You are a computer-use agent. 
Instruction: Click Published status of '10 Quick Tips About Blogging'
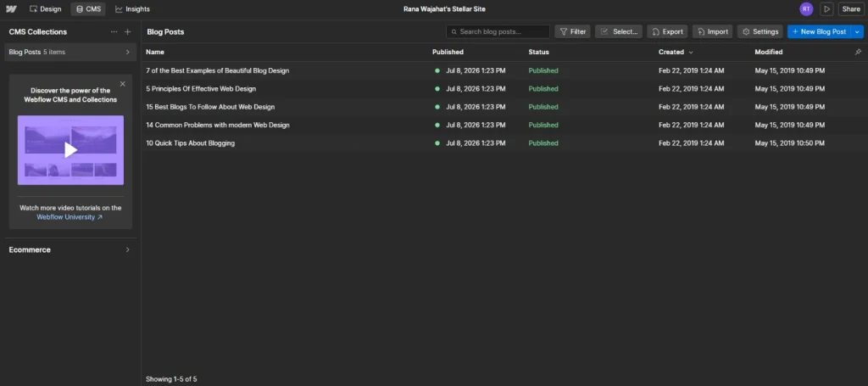point(543,143)
